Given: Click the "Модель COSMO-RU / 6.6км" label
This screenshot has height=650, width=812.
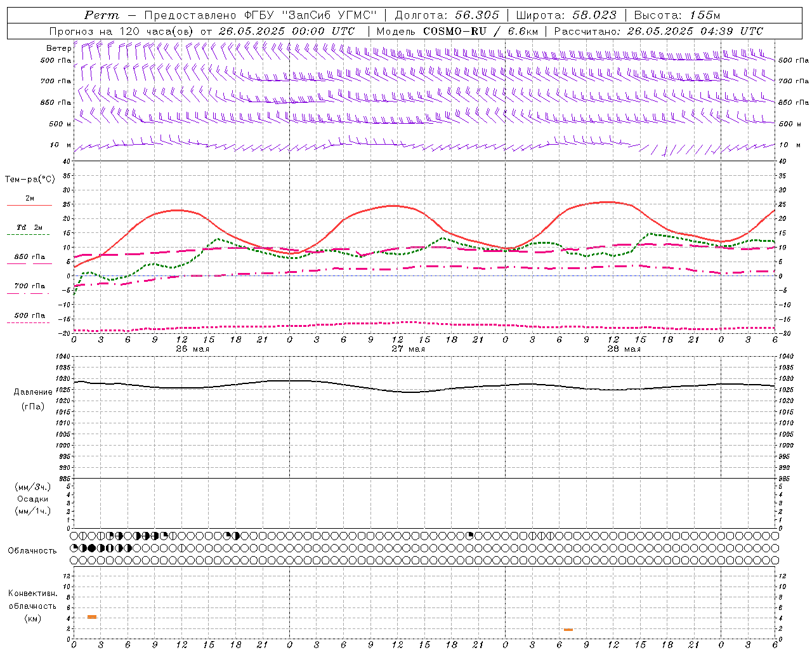Looking at the screenshot, I should pyautogui.click(x=457, y=31).
